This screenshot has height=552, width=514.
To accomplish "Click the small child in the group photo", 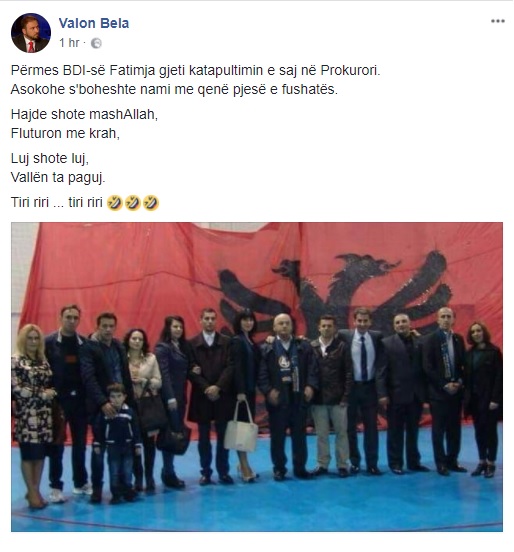I will click(117, 440).
